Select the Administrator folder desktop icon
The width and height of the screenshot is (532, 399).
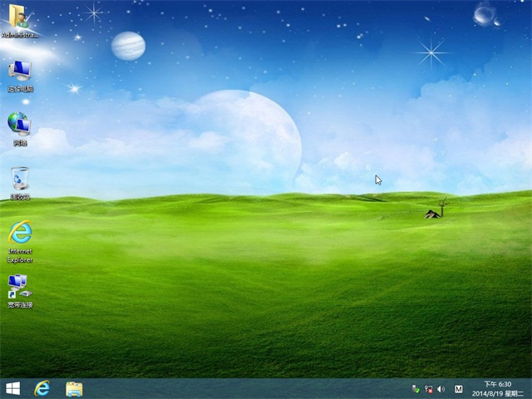pyautogui.click(x=19, y=16)
